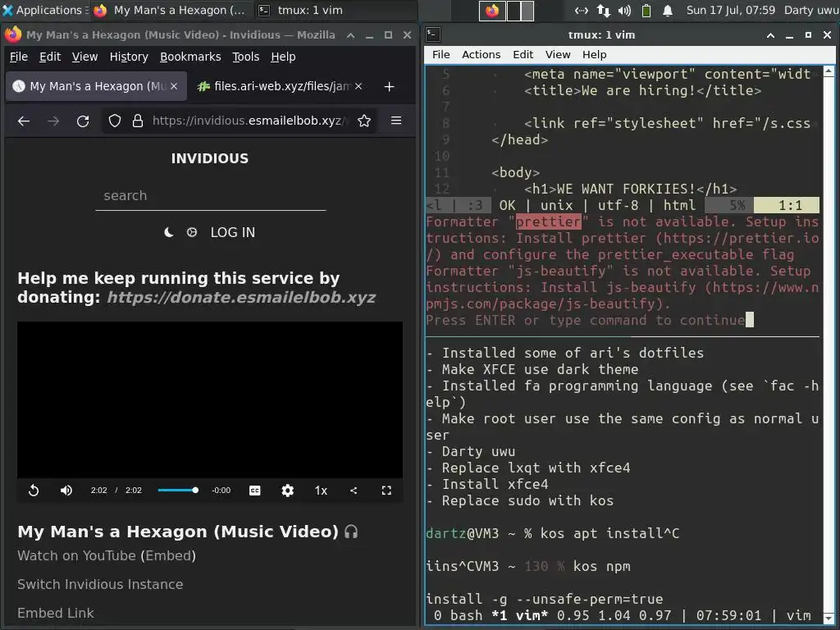Open the Firefox Edit menu
The width and height of the screenshot is (840, 630).
50,57
